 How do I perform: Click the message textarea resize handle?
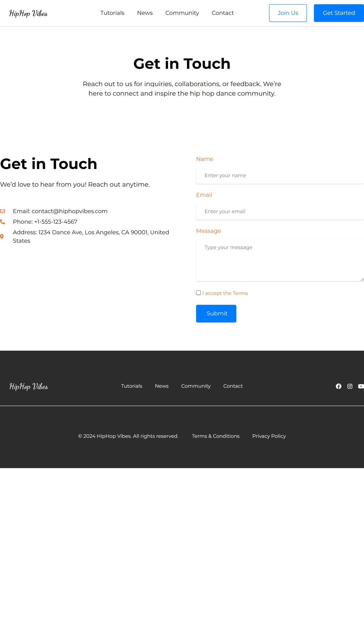tap(362, 279)
